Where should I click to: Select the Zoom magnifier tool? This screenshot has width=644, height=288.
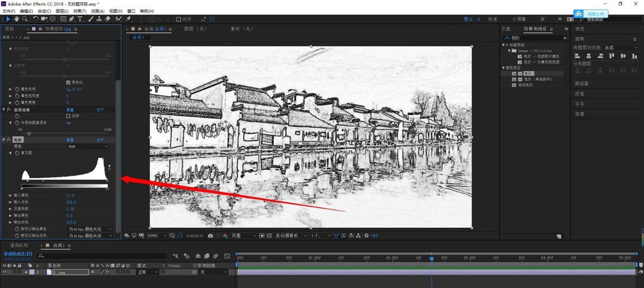click(x=25, y=19)
